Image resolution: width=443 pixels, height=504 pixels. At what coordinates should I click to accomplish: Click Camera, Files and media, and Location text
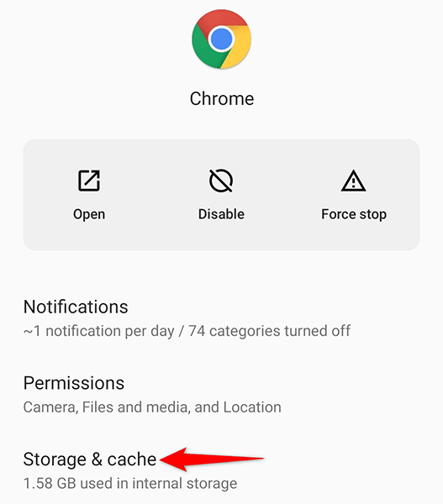[x=152, y=407]
